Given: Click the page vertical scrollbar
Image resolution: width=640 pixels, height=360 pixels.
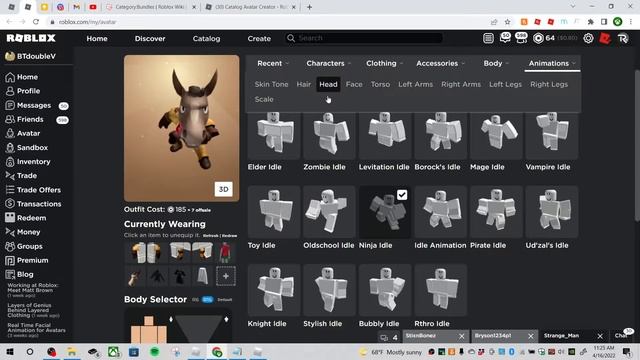Looking at the screenshot, I should pyautogui.click(x=637, y=146).
